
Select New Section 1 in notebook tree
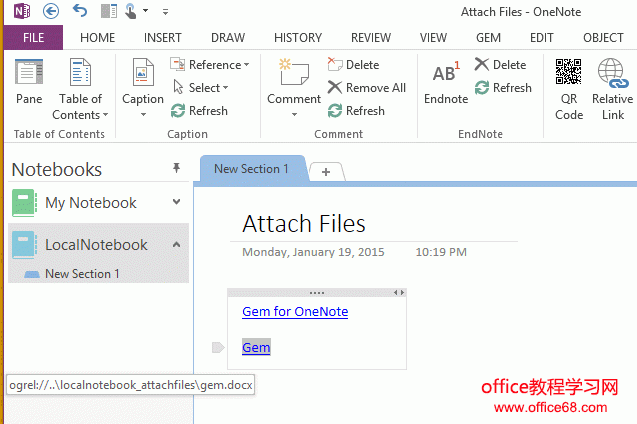pos(81,274)
